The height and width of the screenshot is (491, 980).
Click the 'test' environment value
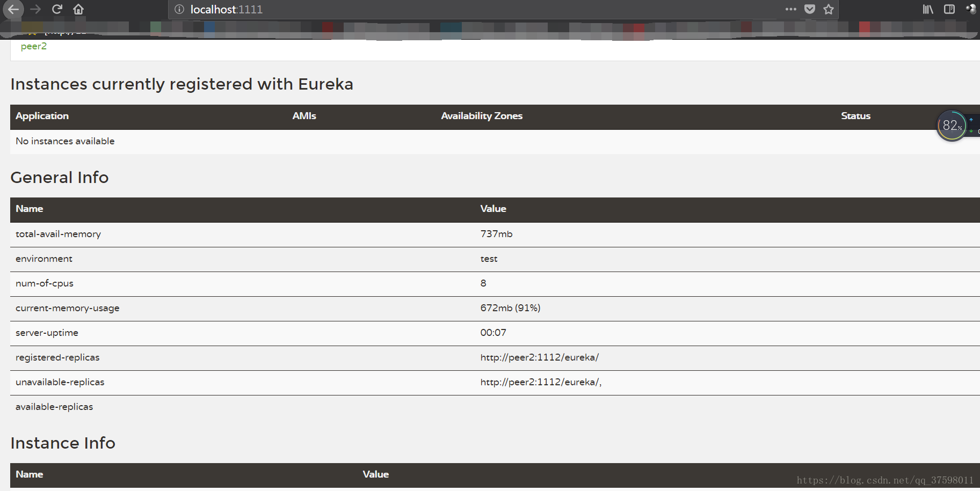click(x=489, y=259)
